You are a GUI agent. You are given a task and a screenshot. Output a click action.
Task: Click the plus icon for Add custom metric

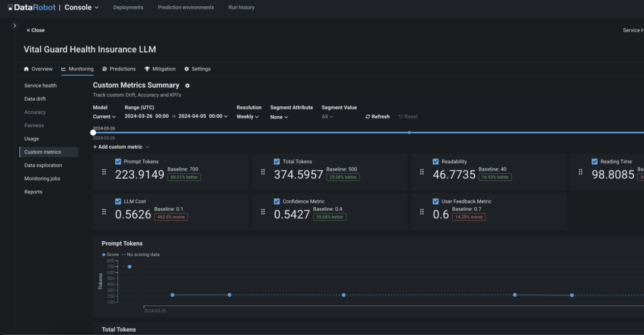coord(95,147)
